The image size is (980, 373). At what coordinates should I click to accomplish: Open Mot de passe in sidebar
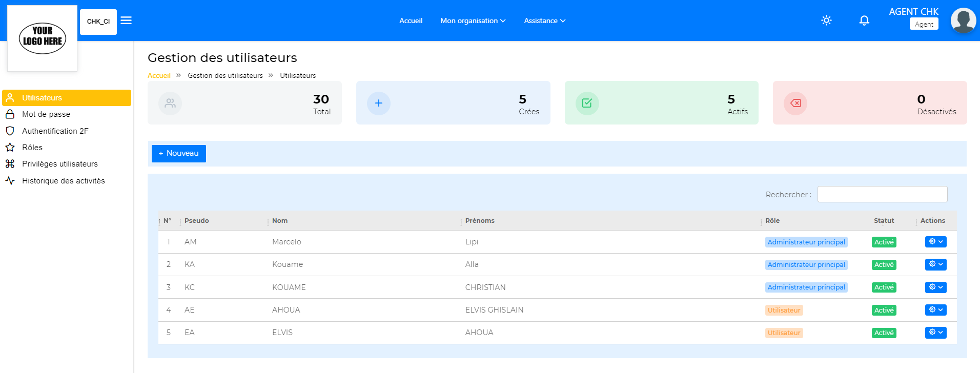pyautogui.click(x=46, y=114)
